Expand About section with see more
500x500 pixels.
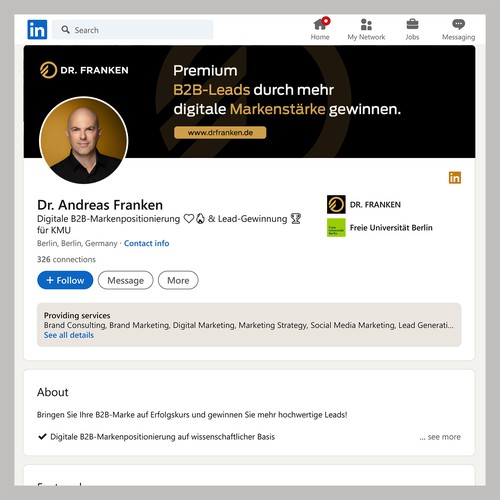click(x=440, y=437)
